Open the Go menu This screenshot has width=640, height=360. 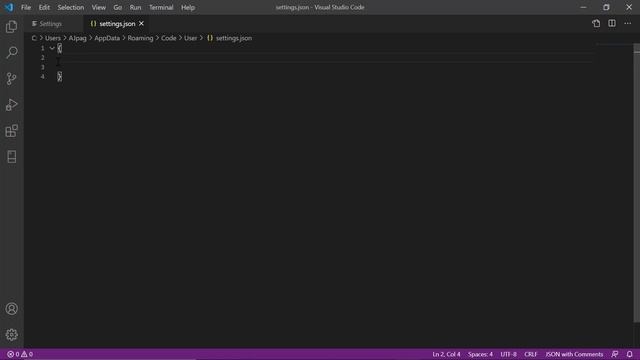[118, 7]
